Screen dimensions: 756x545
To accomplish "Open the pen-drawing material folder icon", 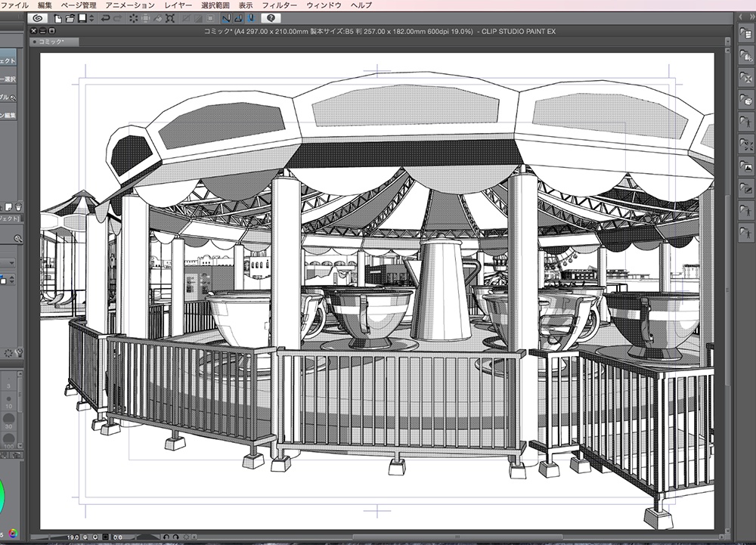I will click(x=746, y=189).
